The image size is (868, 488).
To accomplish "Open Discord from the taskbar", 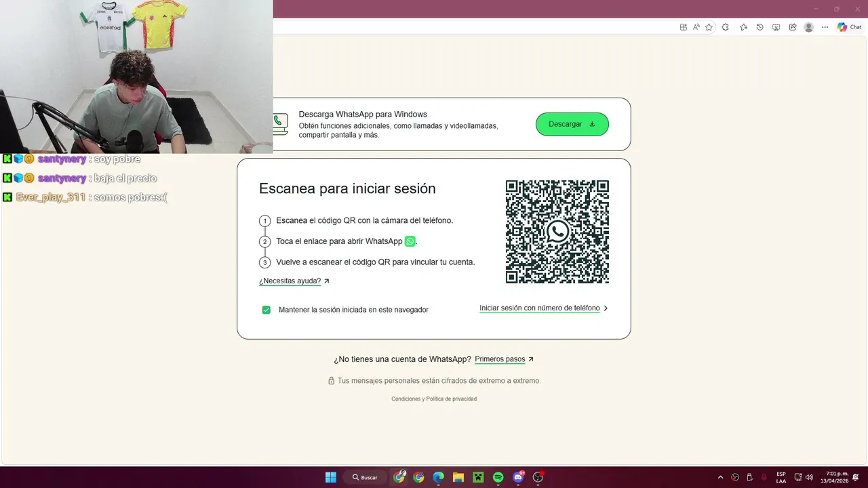I will pyautogui.click(x=518, y=477).
